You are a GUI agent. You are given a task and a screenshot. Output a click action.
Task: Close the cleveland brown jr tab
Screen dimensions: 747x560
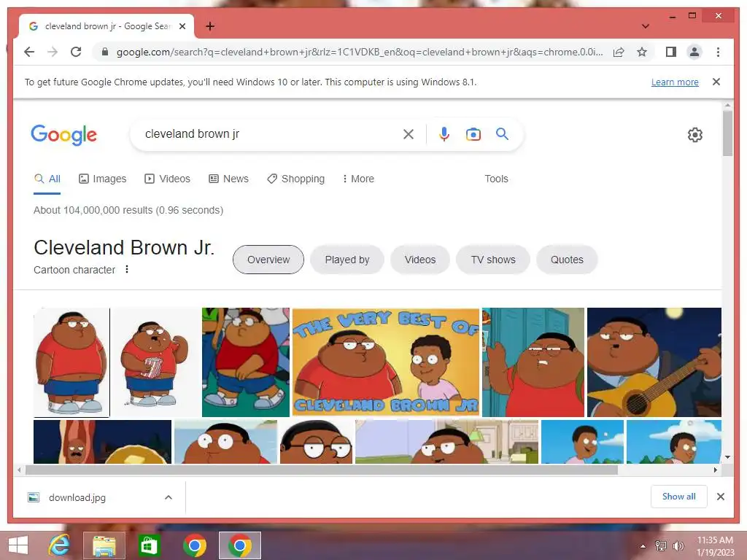(x=182, y=26)
